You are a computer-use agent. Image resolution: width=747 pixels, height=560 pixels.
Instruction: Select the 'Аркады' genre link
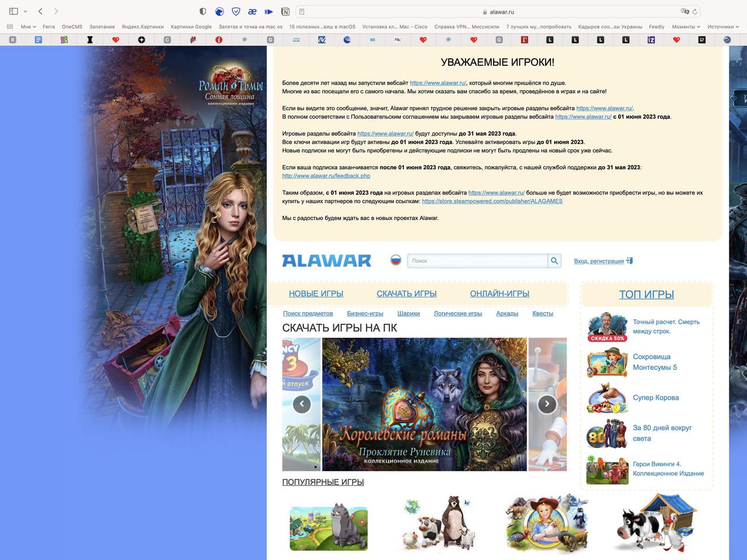tap(507, 313)
